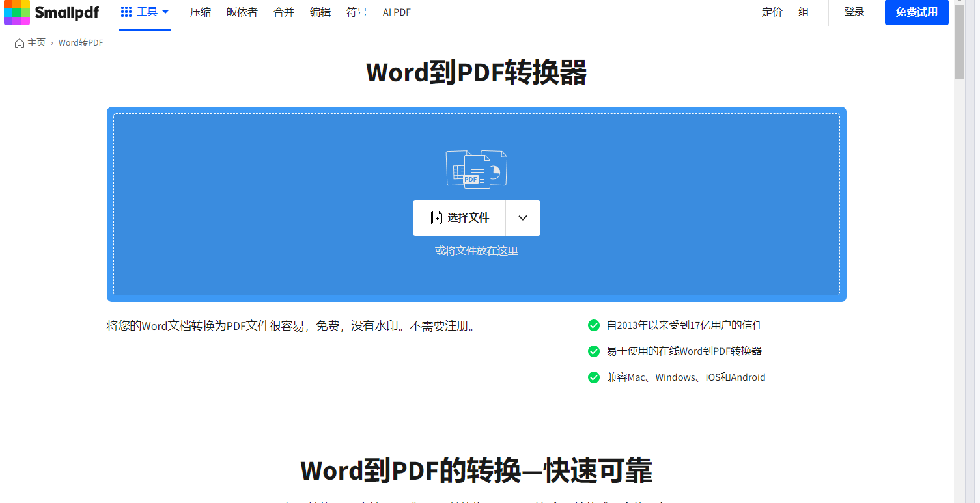Click the Smallpdf colorful logo icon
This screenshot has height=503, width=980.
click(17, 12)
